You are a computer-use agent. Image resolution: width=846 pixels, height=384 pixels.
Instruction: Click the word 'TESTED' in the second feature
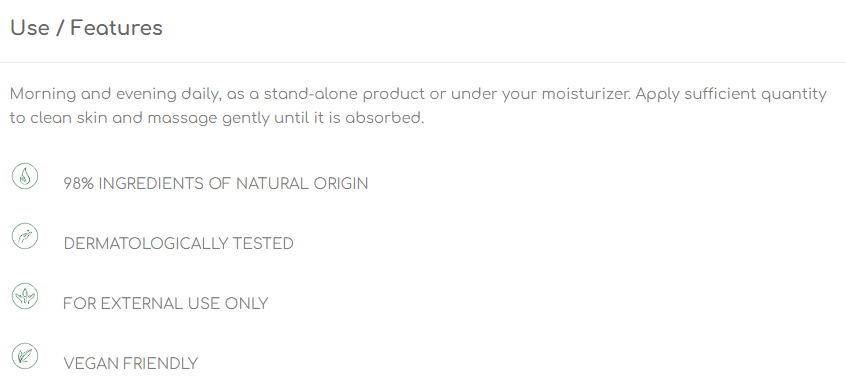click(x=263, y=244)
